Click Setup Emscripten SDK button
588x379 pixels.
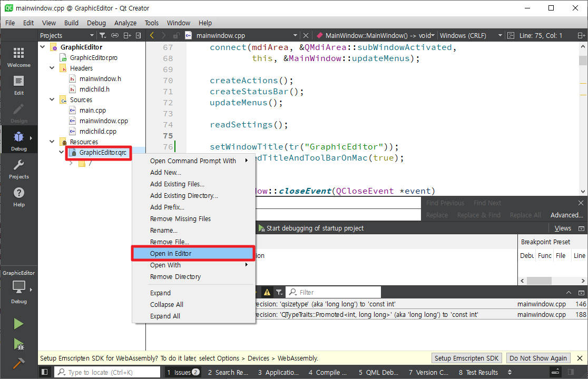[x=466, y=358]
